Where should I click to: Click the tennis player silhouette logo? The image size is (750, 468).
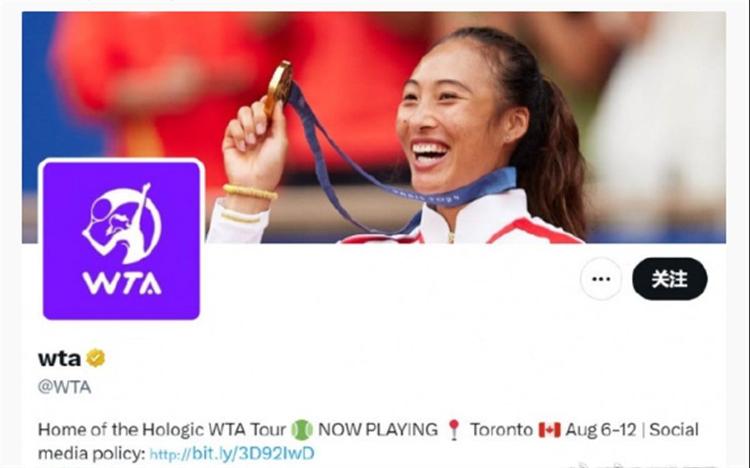coord(122,223)
